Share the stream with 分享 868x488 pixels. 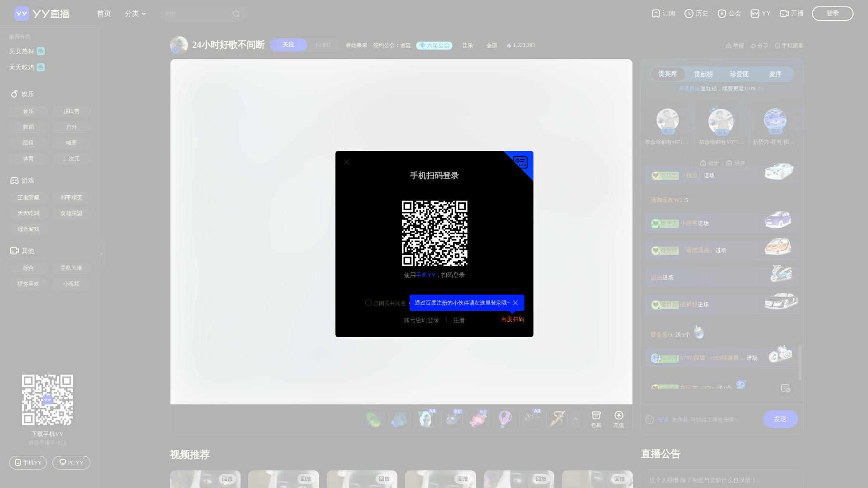(x=759, y=46)
